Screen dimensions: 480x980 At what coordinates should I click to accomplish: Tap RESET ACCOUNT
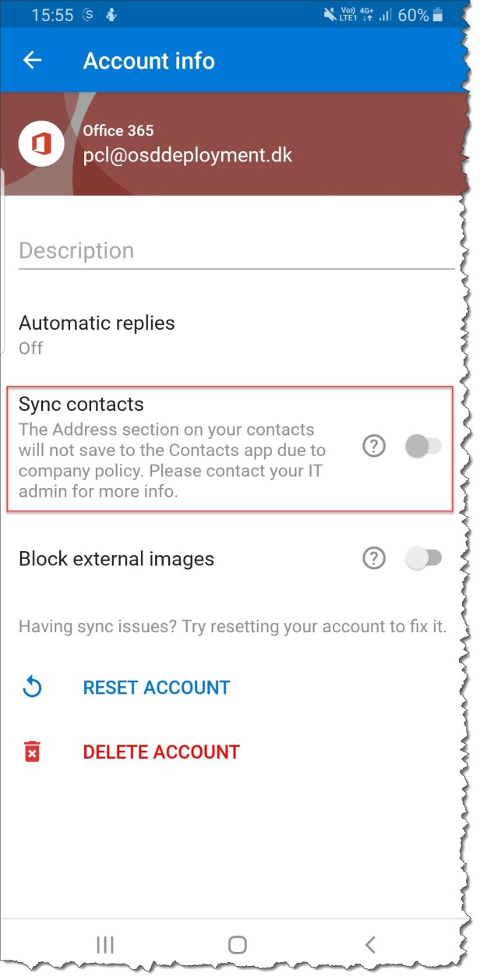coord(156,687)
